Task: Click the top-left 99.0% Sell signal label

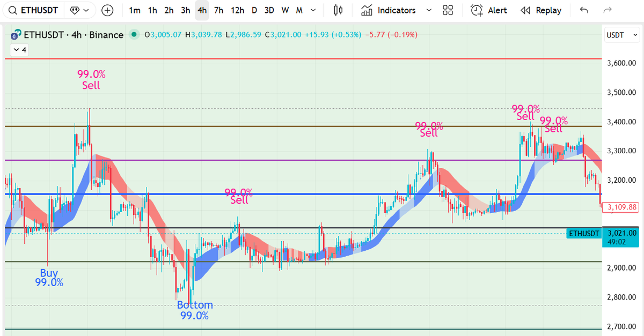Action: [x=91, y=79]
